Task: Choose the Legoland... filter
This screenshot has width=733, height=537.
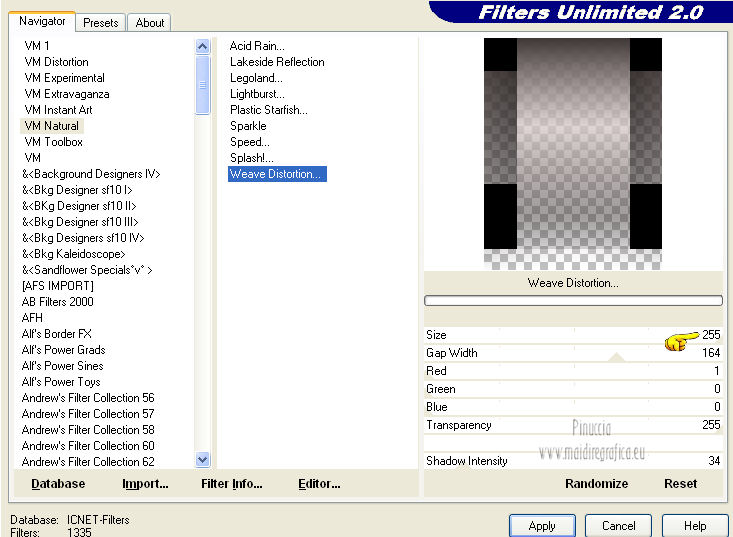Action: coord(256,78)
